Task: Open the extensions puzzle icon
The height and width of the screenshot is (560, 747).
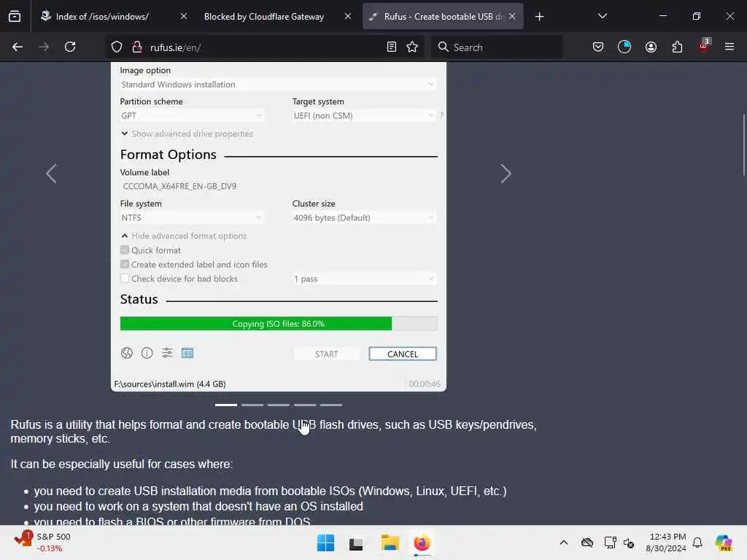Action: coord(677,47)
